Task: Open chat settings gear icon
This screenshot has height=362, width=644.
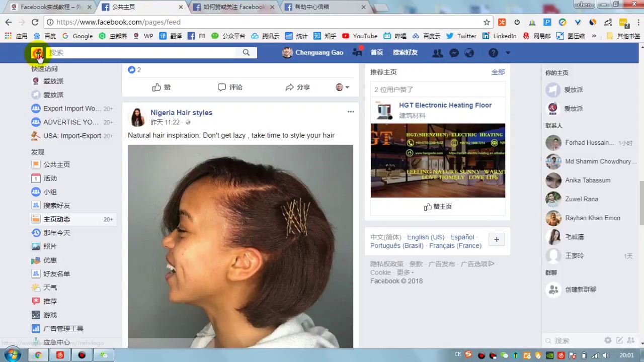Action: [x=608, y=340]
